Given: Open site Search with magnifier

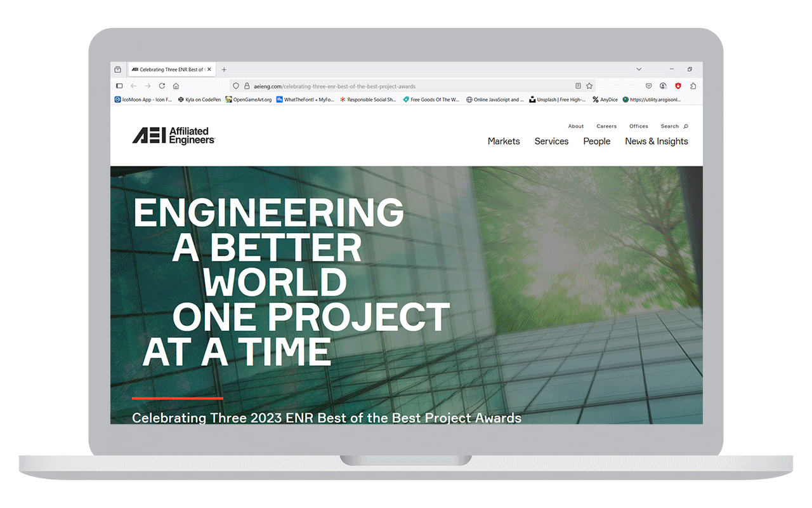Looking at the screenshot, I should [x=674, y=126].
